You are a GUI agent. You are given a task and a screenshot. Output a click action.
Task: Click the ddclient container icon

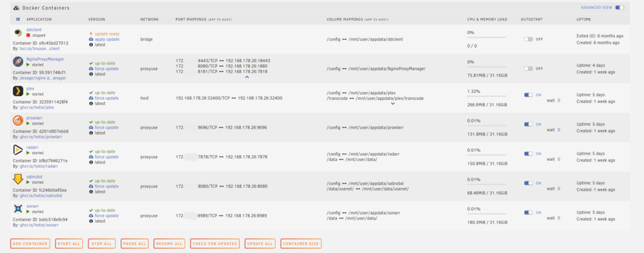(x=17, y=32)
